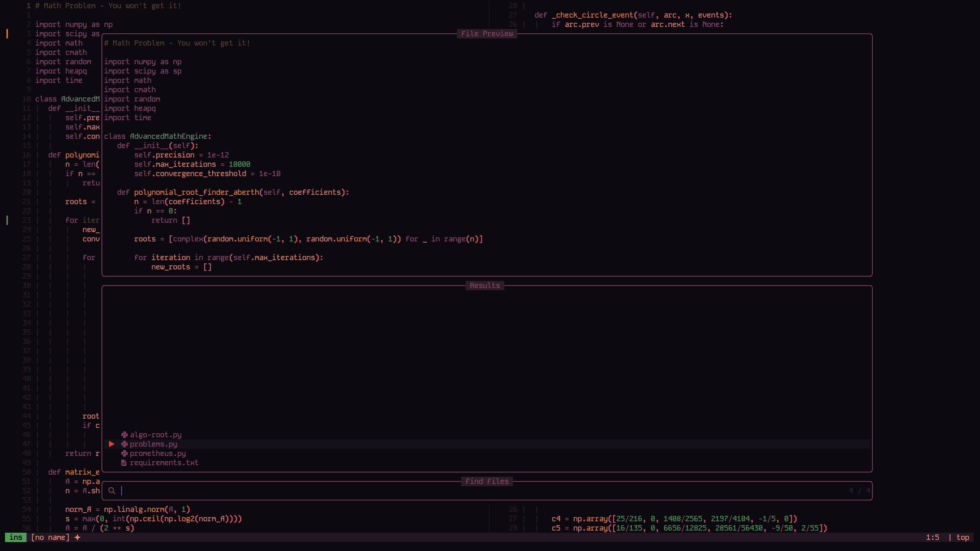
Task: Click line number 23 in the gutter
Action: (x=26, y=220)
